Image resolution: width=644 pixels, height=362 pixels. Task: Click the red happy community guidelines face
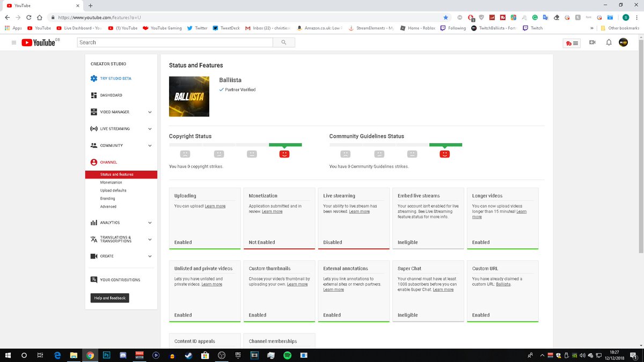point(444,154)
